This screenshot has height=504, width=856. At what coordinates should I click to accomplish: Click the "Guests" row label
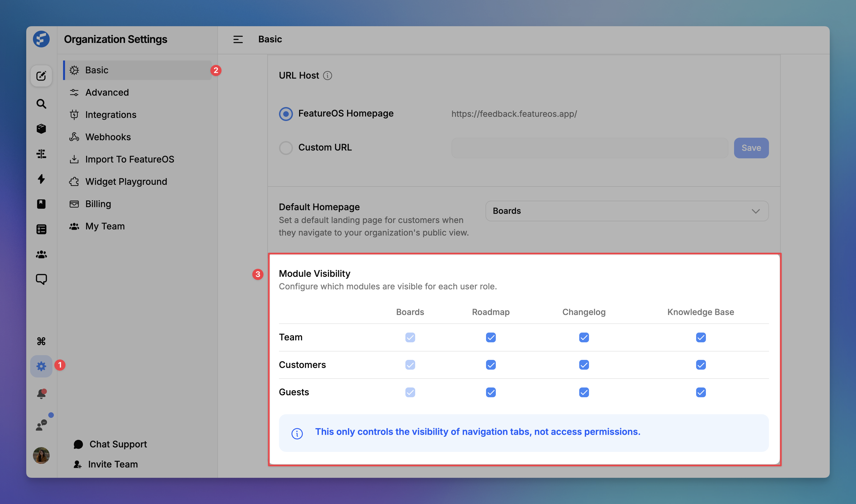coord(294,392)
